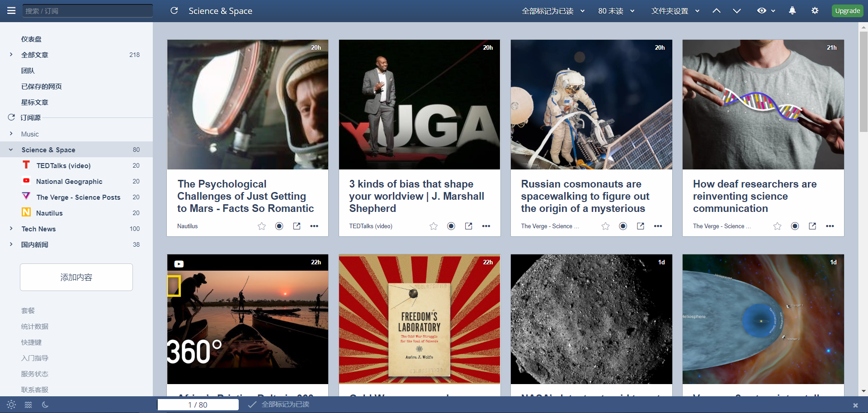868x413 pixels.
Task: Open deaf researchers article externally
Action: [812, 226]
